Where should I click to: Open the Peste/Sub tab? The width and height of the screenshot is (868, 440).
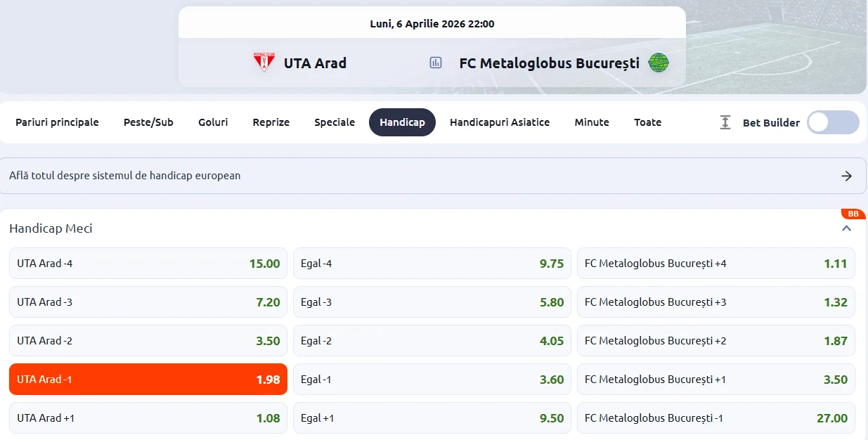(148, 122)
